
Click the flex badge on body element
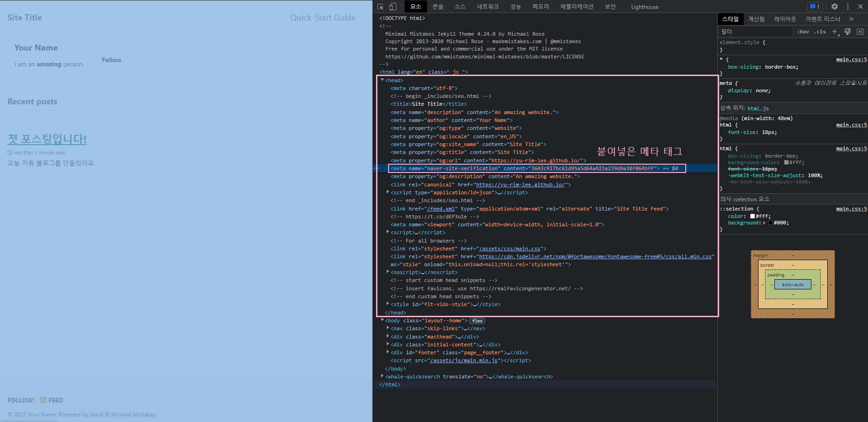(x=477, y=321)
